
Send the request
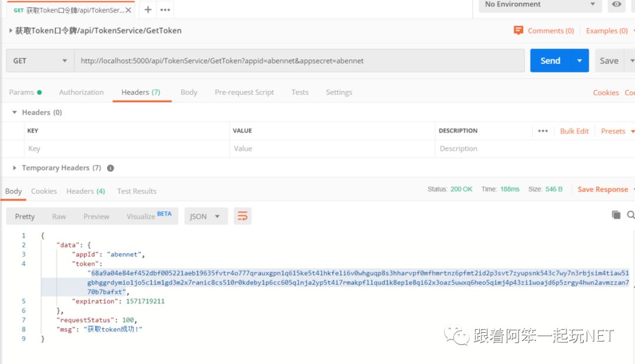[x=550, y=61]
